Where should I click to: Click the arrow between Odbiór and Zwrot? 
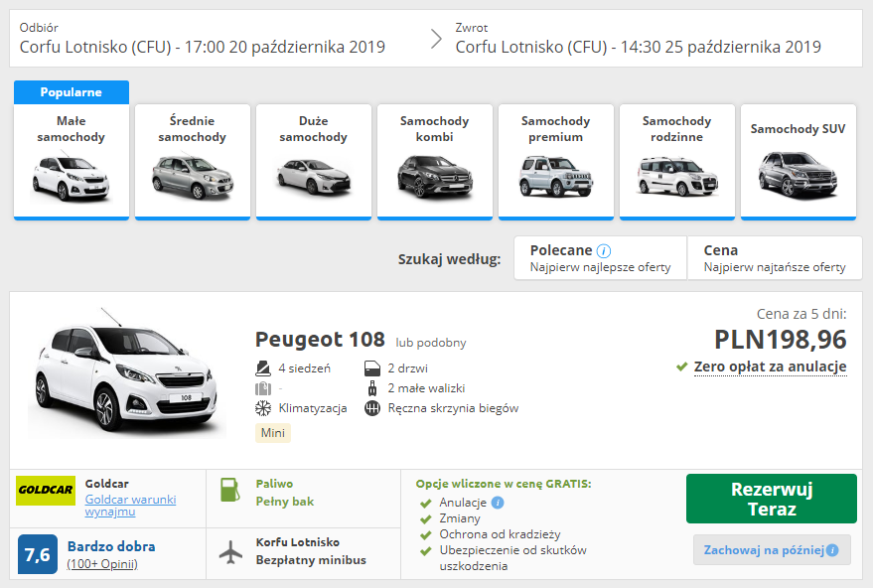pyautogui.click(x=436, y=39)
